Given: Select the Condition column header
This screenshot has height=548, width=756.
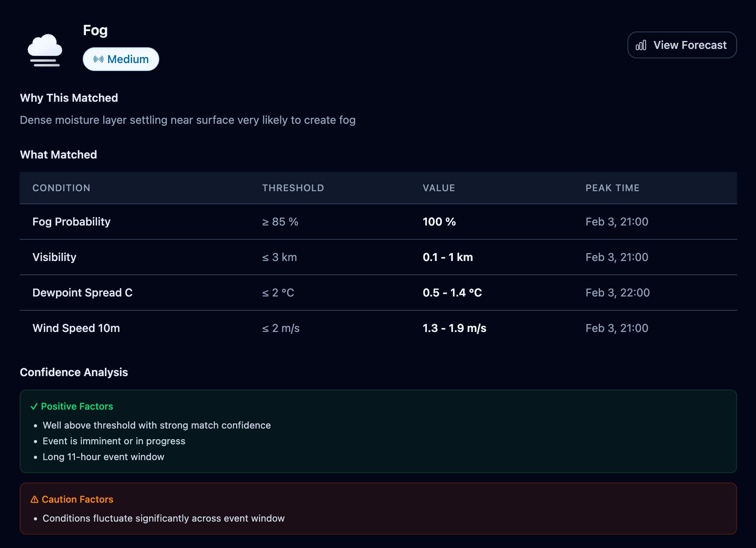Looking at the screenshot, I should (61, 188).
